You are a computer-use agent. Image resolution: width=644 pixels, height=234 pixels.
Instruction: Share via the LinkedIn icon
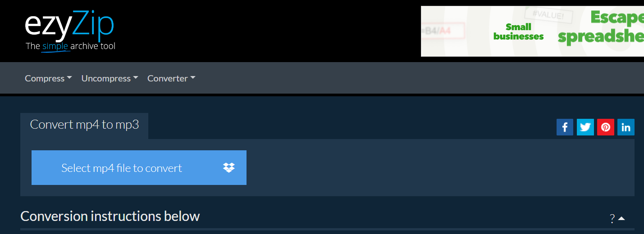click(x=626, y=127)
